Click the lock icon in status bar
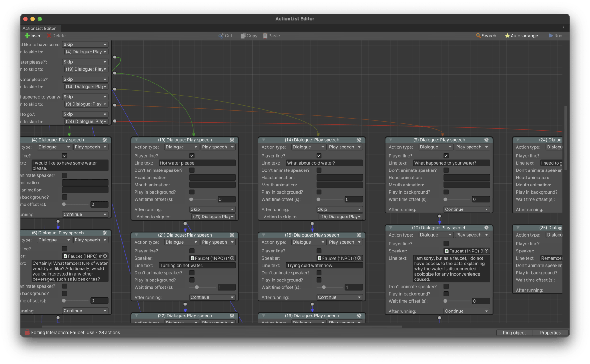Viewport: 590px width, 364px height. [27, 332]
